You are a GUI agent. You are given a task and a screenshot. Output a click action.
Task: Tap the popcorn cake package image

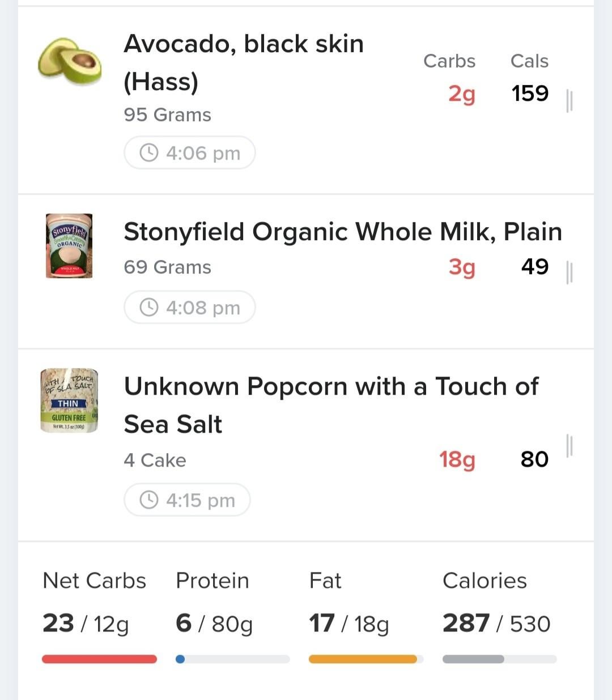pyautogui.click(x=69, y=401)
